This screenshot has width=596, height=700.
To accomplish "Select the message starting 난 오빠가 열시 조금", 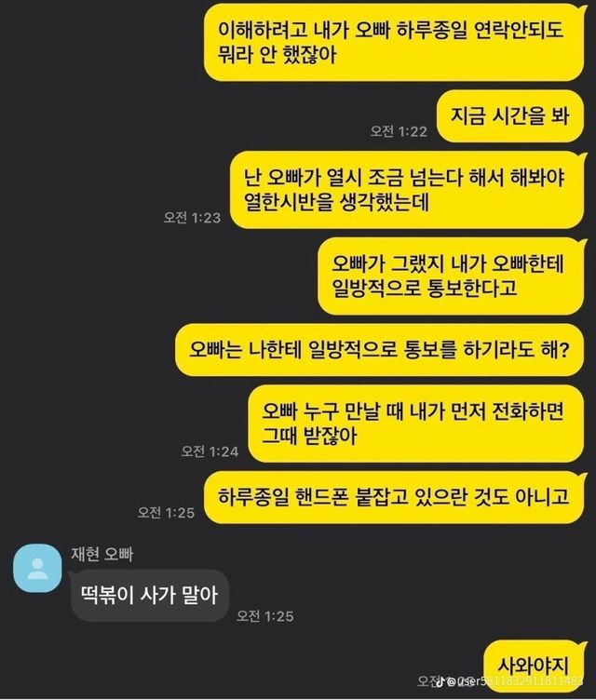I will 407,190.
